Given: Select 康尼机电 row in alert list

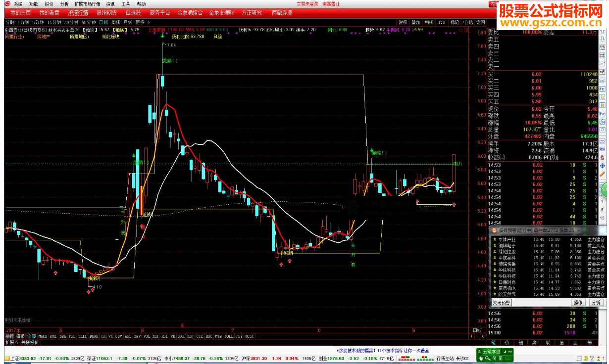Looking at the screenshot, I should [549, 288].
